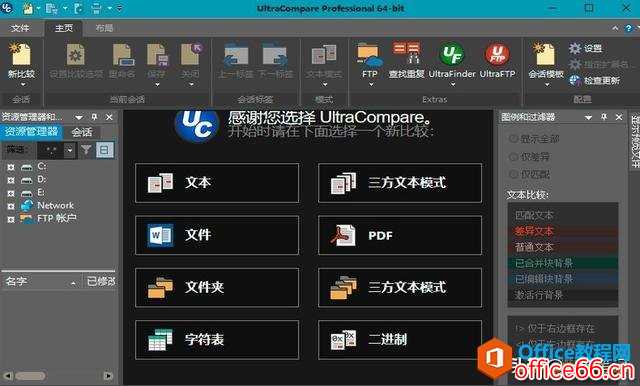The width and height of the screenshot is (640, 386).
Task: Close the 图例和过滤器 panel
Action: tap(619, 117)
